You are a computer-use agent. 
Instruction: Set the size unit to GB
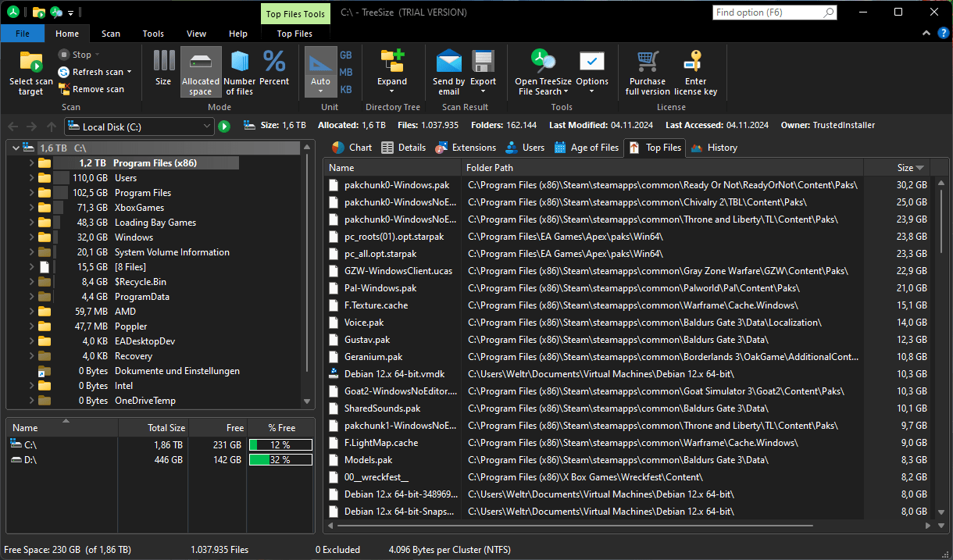click(x=345, y=55)
